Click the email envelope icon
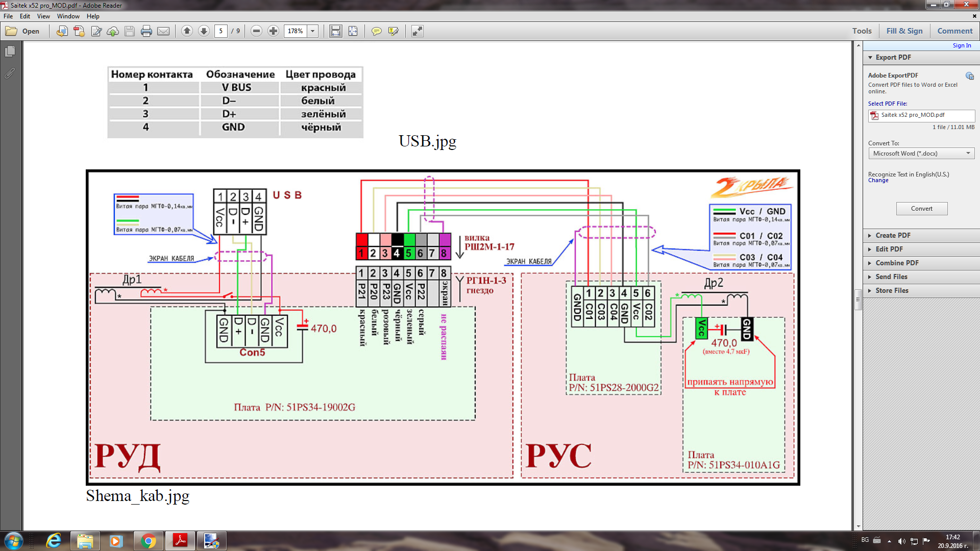The image size is (980, 551). pyautogui.click(x=163, y=31)
